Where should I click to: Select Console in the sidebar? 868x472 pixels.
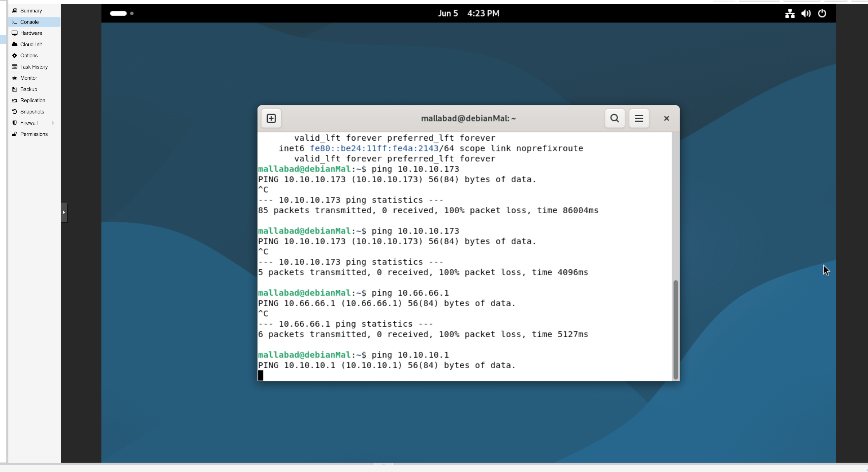(x=34, y=22)
